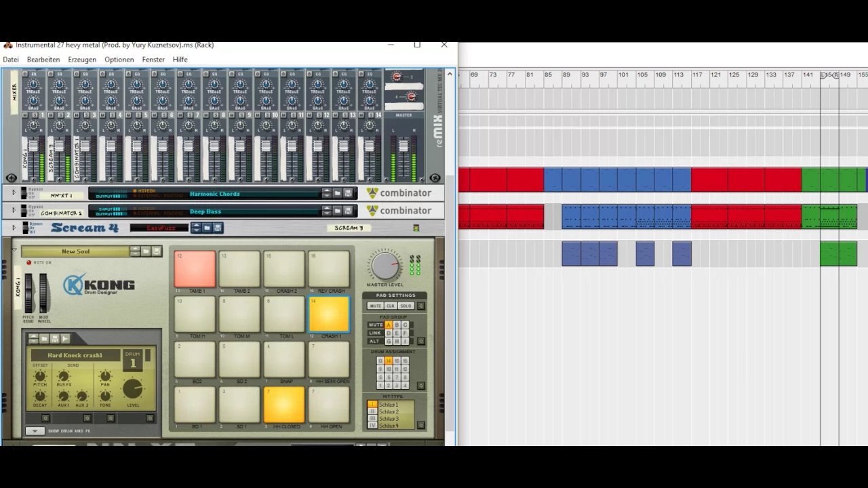
Task: Enable pad group Mute A
Action: (389, 324)
